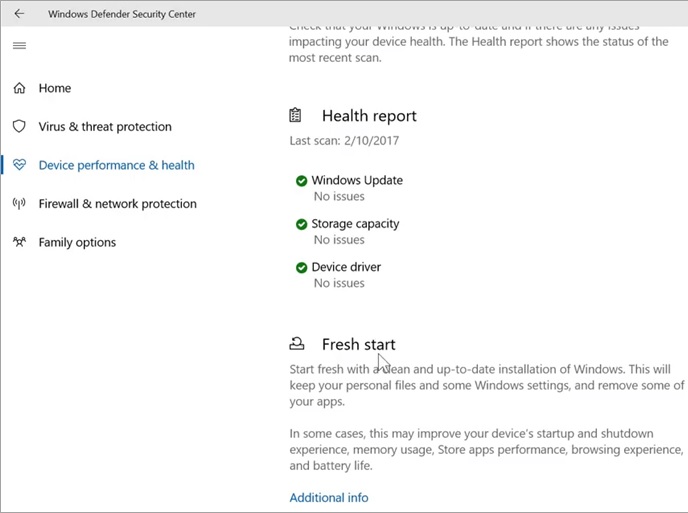Click the Home house icon
Viewport: 688px width, 513px height.
point(19,88)
